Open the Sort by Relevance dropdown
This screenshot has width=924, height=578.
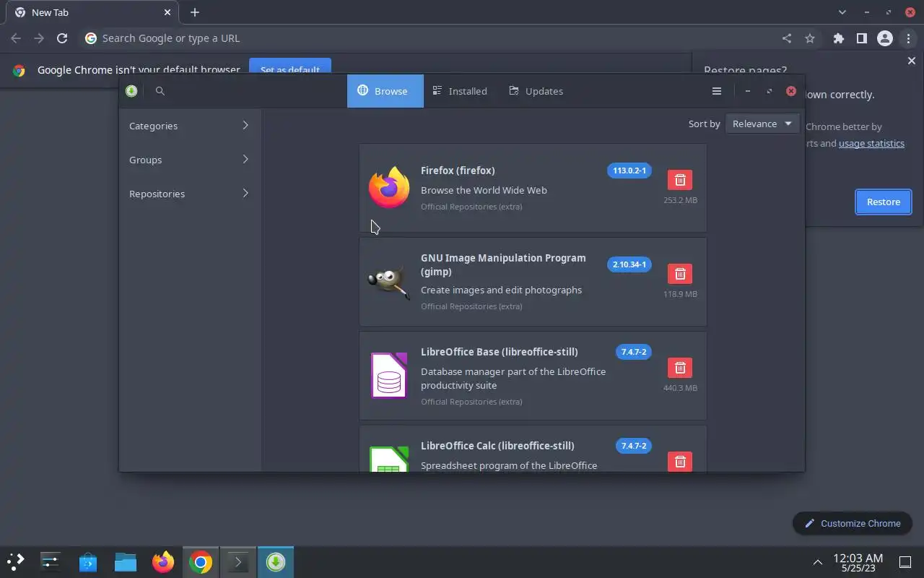click(762, 124)
